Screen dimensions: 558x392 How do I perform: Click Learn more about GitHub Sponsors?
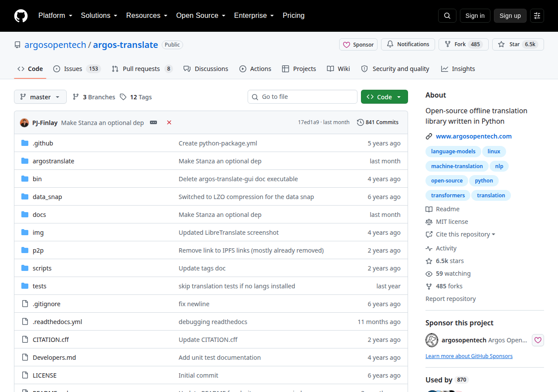tap(469, 356)
